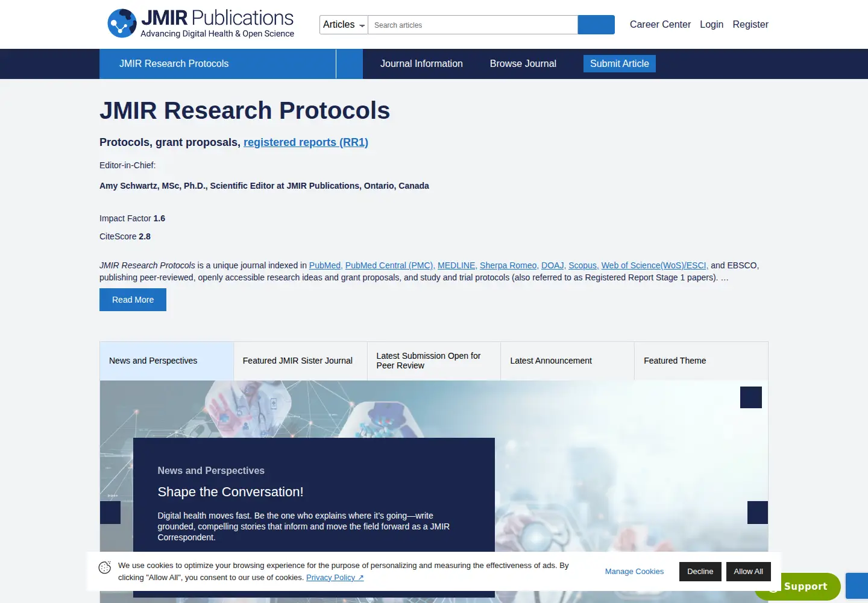Open the PubMed Central (PMC) link
The width and height of the screenshot is (868, 603).
click(389, 265)
